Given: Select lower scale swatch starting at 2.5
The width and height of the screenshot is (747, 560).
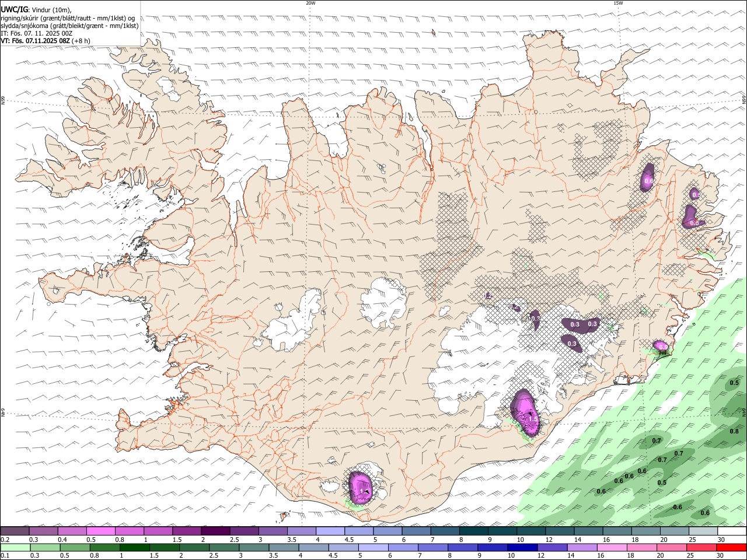Looking at the screenshot, I should [224, 548].
